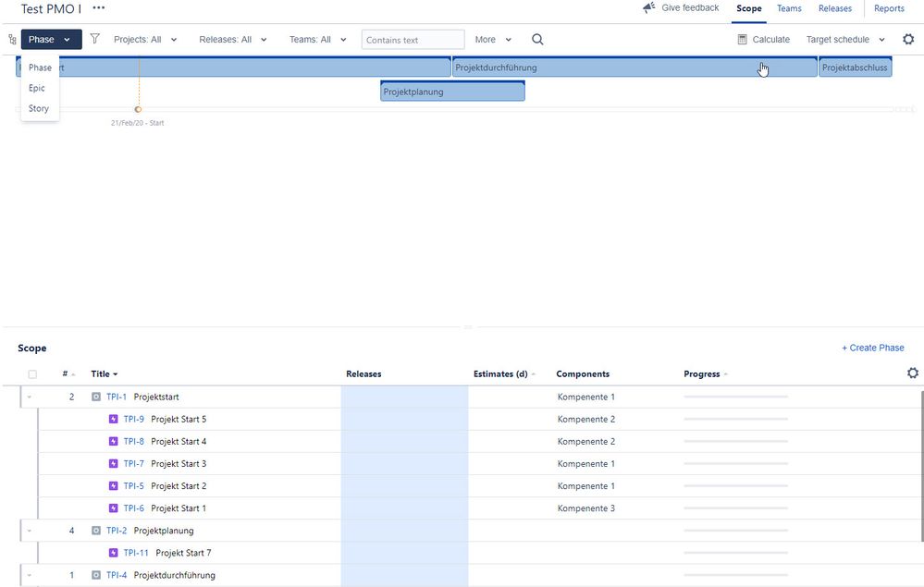The image size is (924, 587).
Task: Open the TPI-11 issue link
Action: coord(136,553)
